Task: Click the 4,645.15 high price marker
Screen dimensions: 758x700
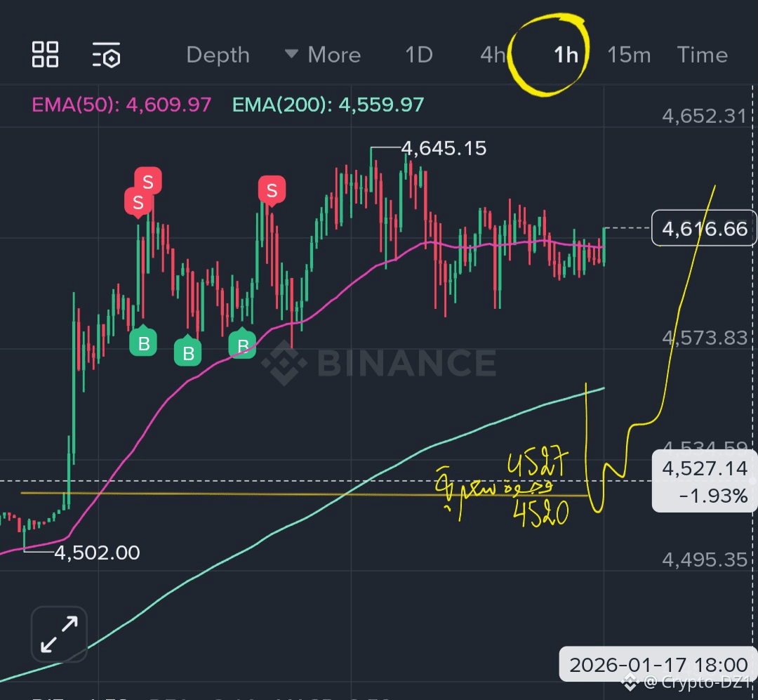Action: coord(444,148)
